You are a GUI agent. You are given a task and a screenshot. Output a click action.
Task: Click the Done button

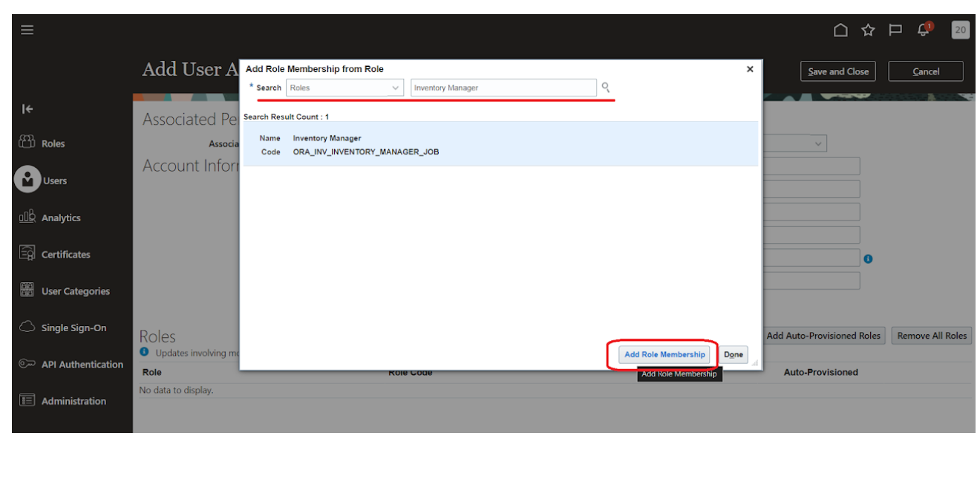[x=733, y=354]
